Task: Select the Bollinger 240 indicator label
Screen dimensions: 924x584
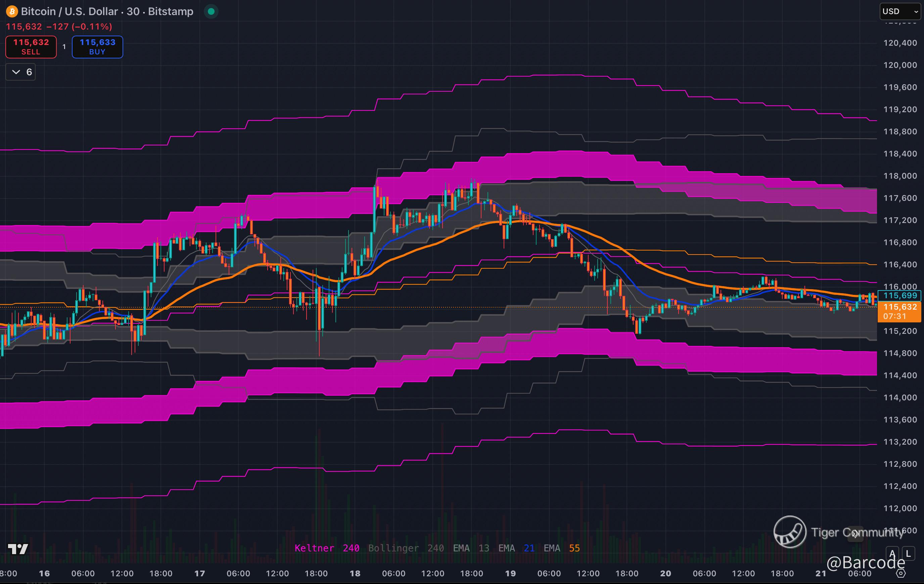Action: (406, 548)
